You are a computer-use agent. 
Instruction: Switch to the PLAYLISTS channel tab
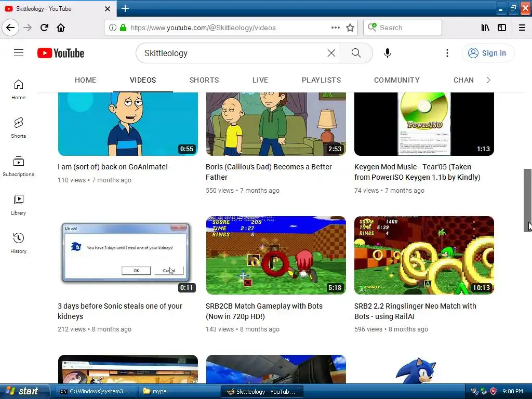coord(321,80)
